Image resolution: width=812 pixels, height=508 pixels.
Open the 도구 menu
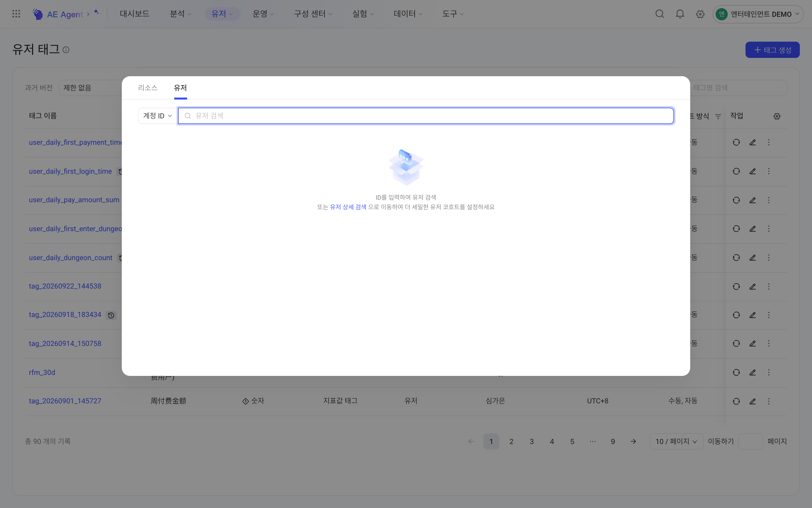tap(453, 14)
